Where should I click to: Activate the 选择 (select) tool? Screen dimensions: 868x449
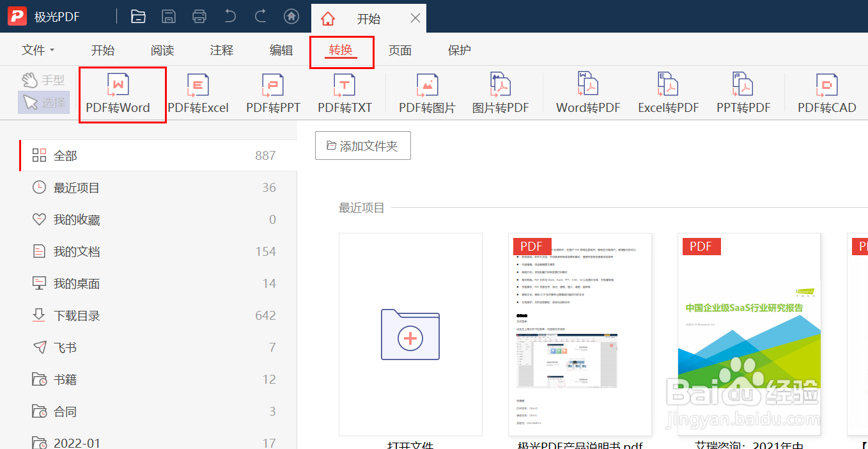(43, 102)
